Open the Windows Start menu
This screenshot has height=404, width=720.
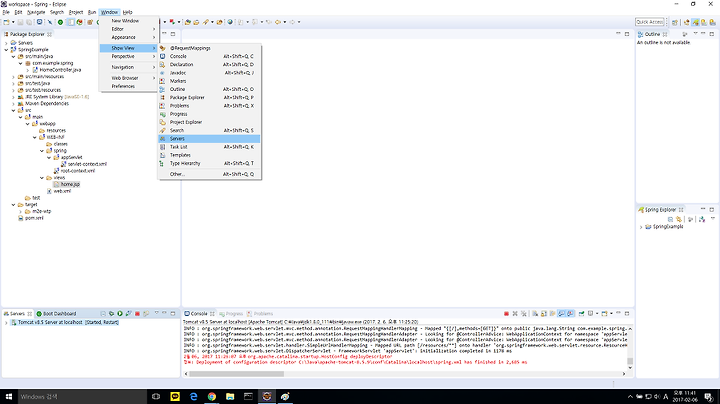[9, 397]
